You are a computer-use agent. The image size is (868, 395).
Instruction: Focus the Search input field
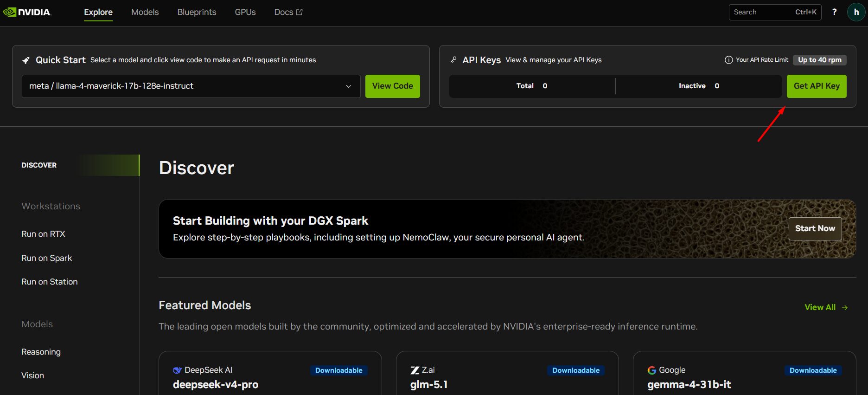[775, 12]
